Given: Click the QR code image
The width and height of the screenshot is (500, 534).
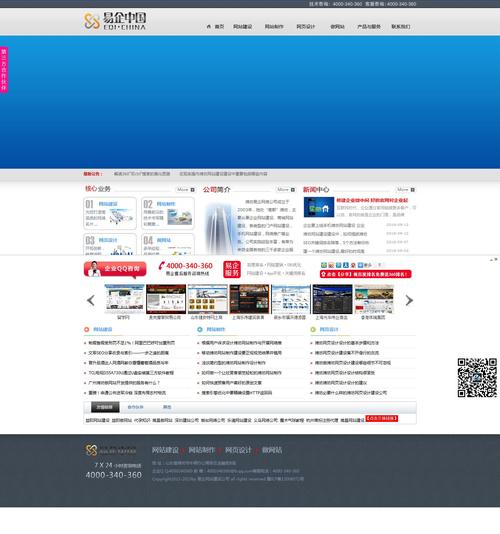Looking at the screenshot, I should click(477, 378).
